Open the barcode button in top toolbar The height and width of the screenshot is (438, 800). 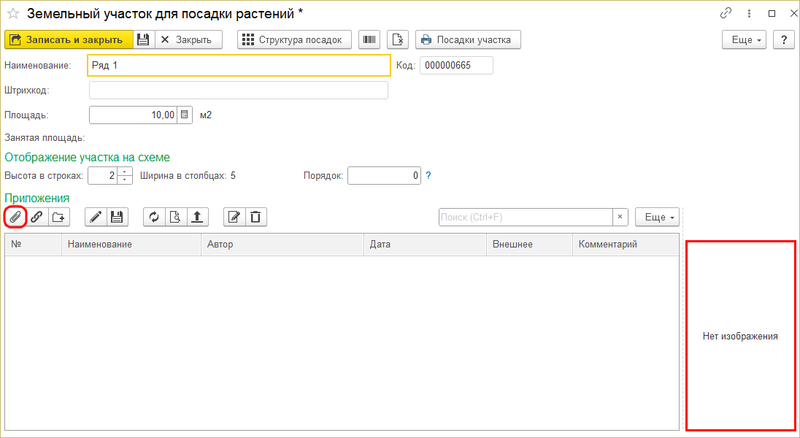[x=369, y=40]
